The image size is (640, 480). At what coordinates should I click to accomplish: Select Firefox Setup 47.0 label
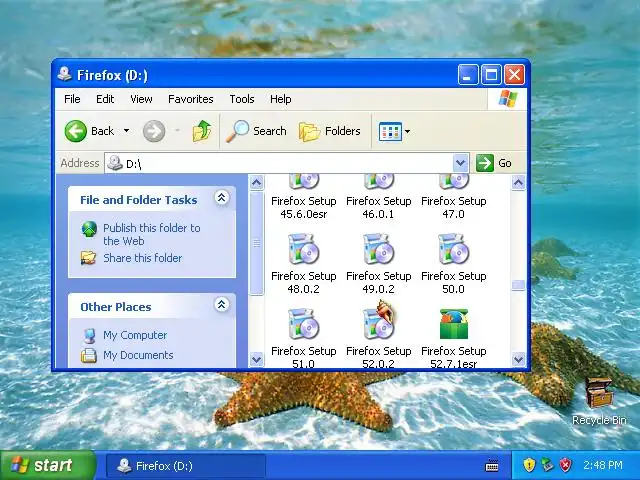453,207
